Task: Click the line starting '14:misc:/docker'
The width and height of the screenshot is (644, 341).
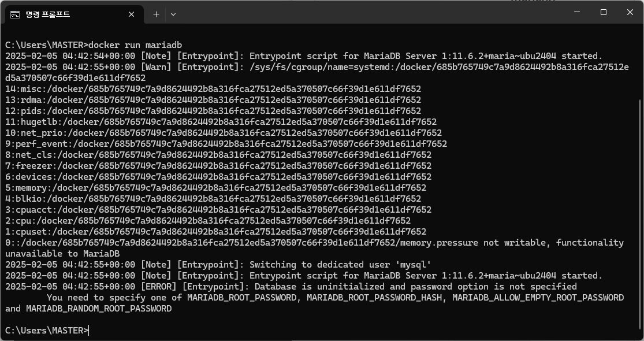Action: pos(213,89)
